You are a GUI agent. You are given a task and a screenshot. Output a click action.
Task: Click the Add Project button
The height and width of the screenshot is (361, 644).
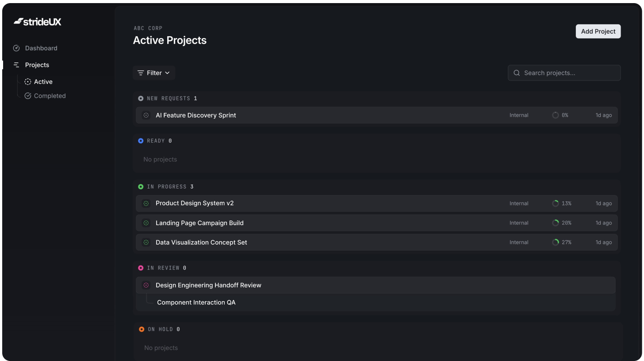(598, 31)
